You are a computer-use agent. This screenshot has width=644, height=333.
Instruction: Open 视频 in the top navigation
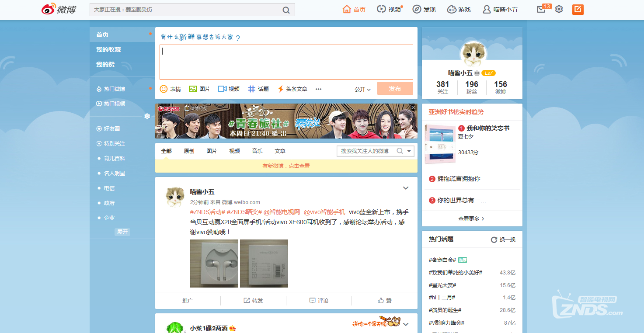[389, 9]
